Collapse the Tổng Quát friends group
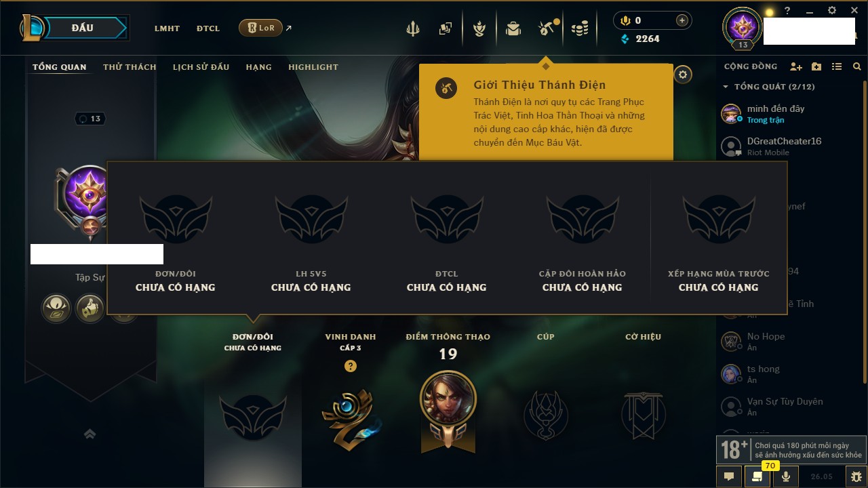Screen dimensions: 868x488 click(726, 87)
